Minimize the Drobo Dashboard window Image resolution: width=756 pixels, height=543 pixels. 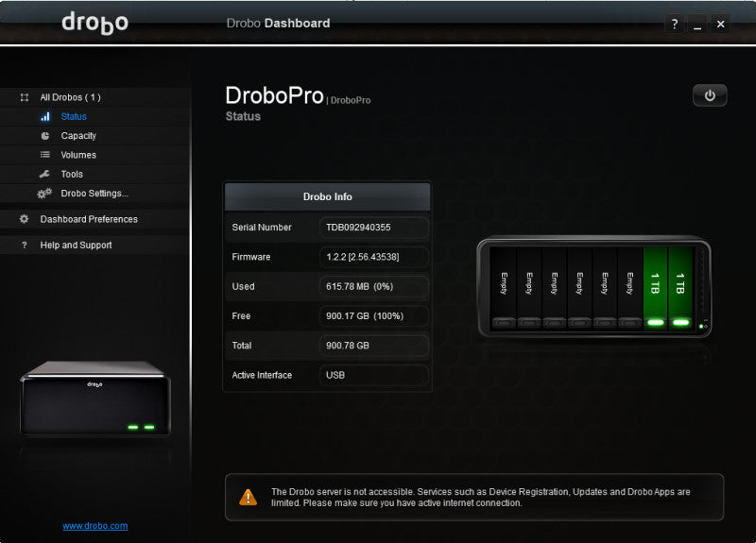click(x=697, y=24)
